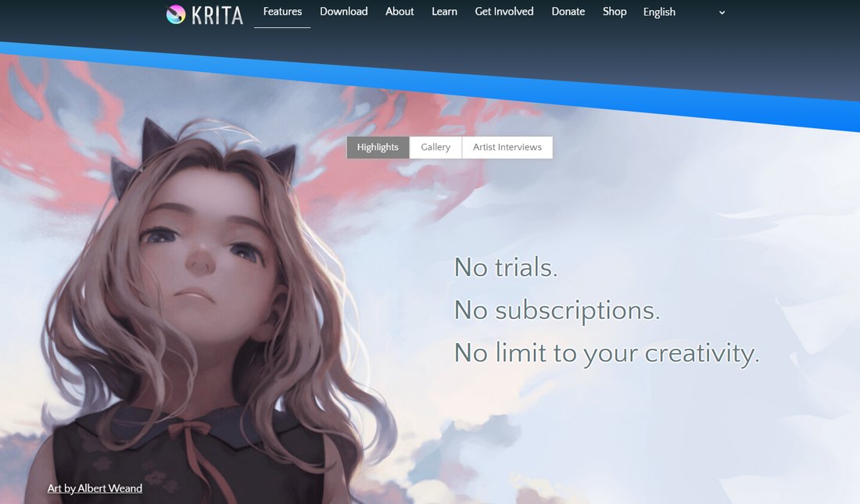Open the Download page

point(344,12)
